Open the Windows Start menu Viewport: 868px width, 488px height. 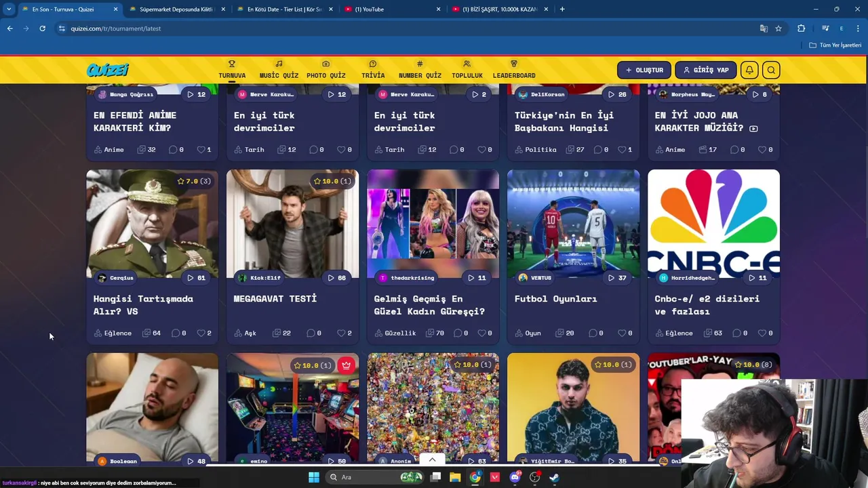click(x=314, y=477)
